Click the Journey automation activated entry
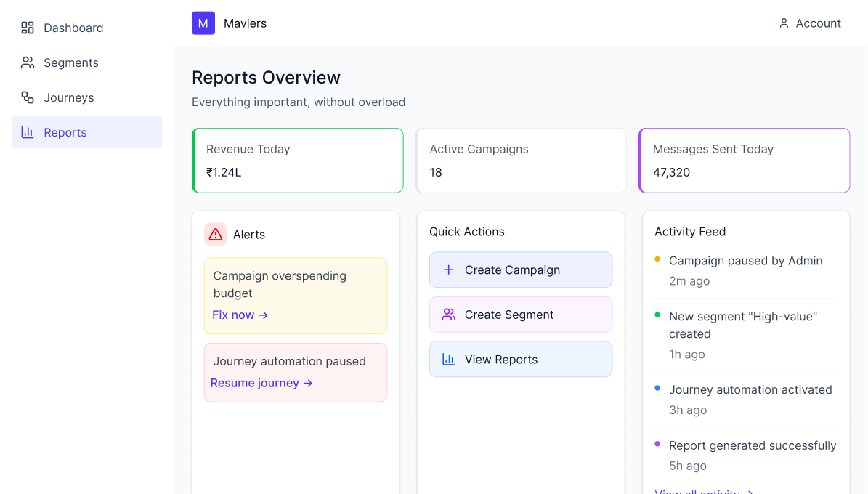868x494 pixels. coord(750,390)
